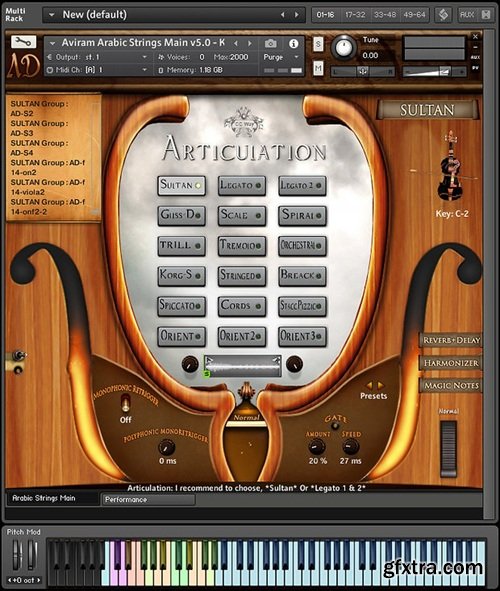The width and height of the screenshot is (500, 591).
Task: Adjust the Normal vertical fader
Action: [448, 449]
